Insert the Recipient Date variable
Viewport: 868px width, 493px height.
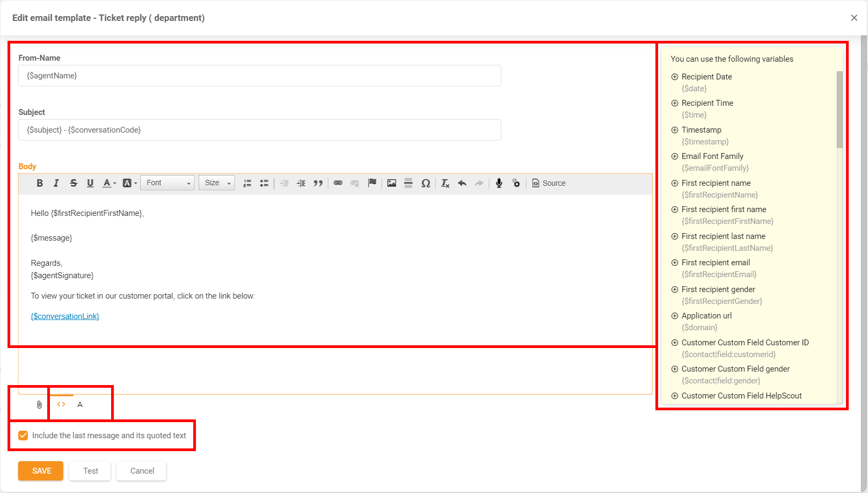[x=675, y=77]
